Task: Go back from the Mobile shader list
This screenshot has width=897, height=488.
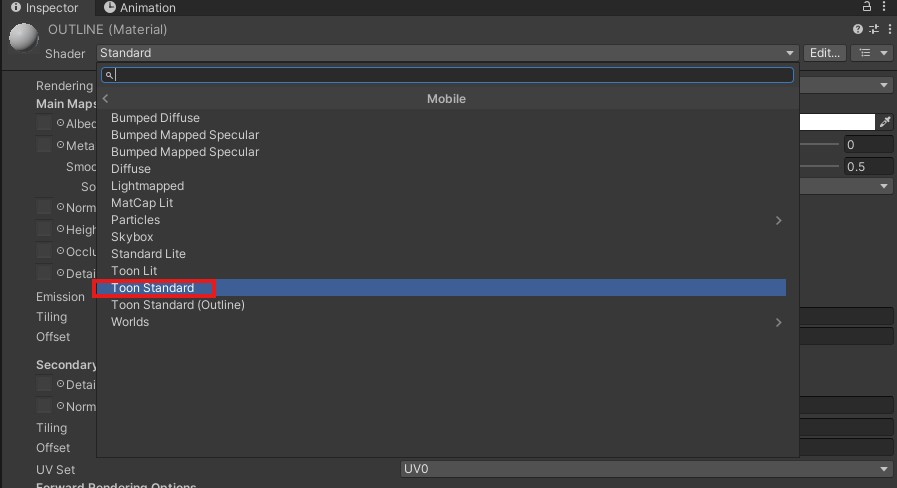Action: [106, 99]
